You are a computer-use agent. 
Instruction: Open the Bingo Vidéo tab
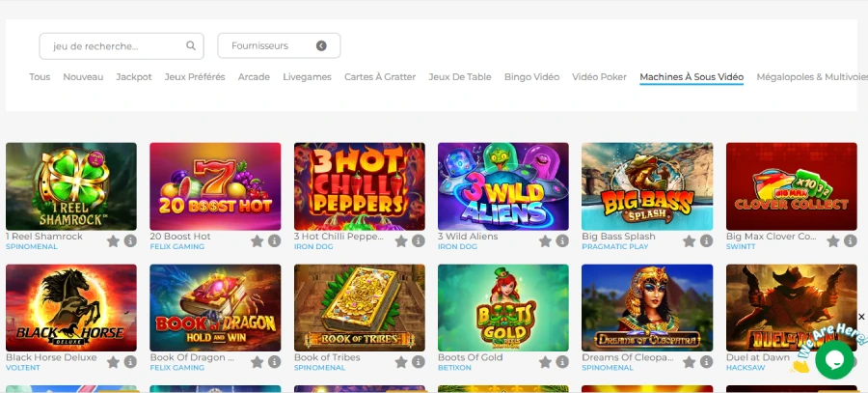[x=532, y=77]
